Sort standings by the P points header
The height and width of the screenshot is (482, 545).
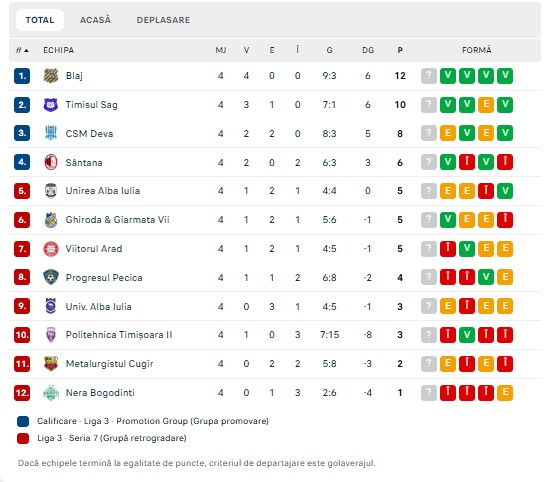[x=400, y=50]
